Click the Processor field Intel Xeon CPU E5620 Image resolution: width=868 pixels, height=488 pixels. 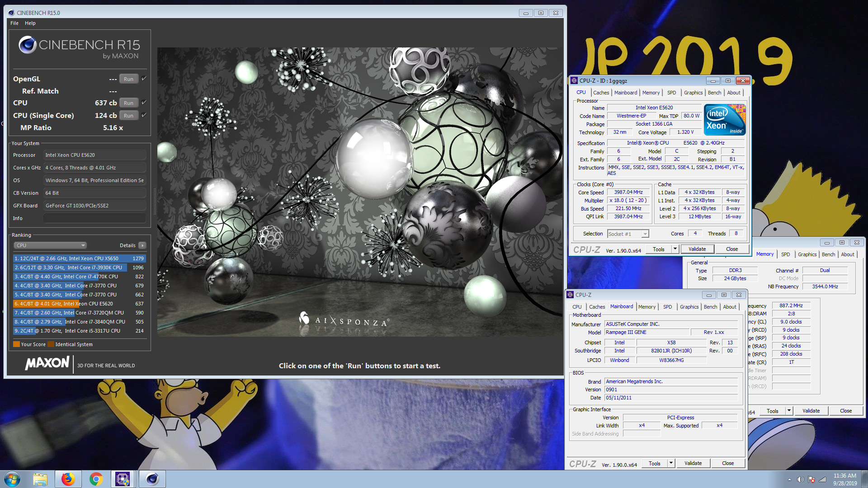(x=94, y=155)
